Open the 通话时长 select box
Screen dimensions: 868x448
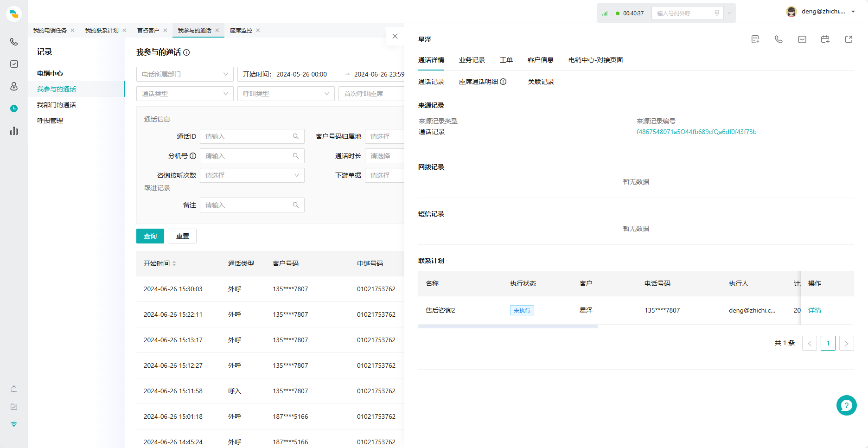pos(384,156)
